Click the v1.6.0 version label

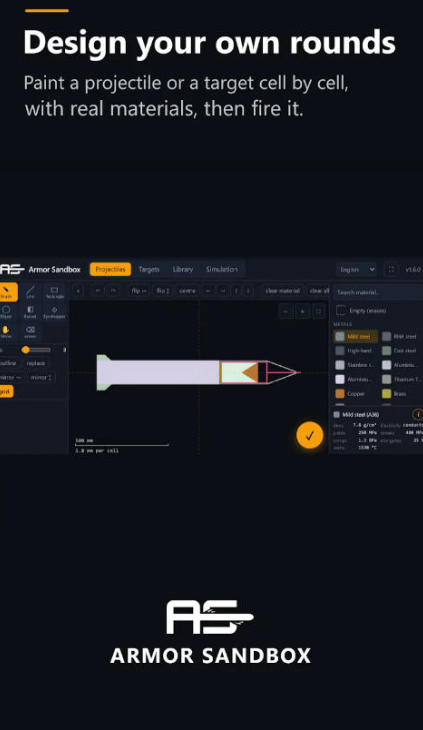pos(413,270)
